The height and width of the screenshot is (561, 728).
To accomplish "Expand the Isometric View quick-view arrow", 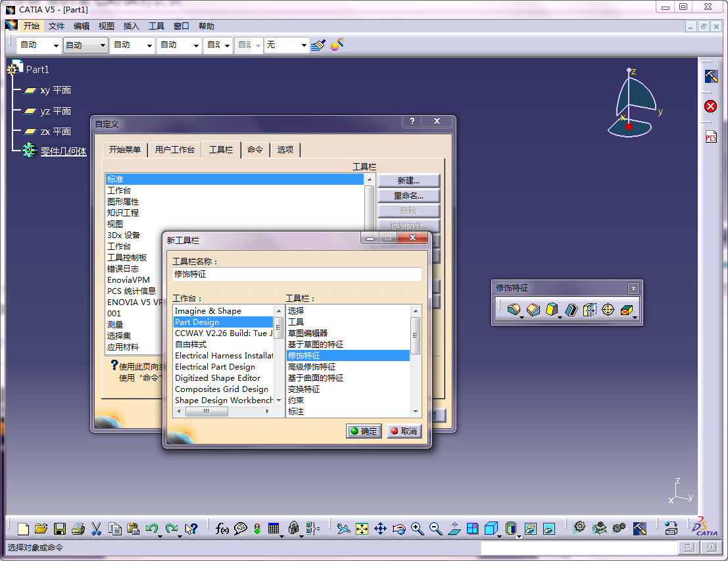I will [499, 537].
